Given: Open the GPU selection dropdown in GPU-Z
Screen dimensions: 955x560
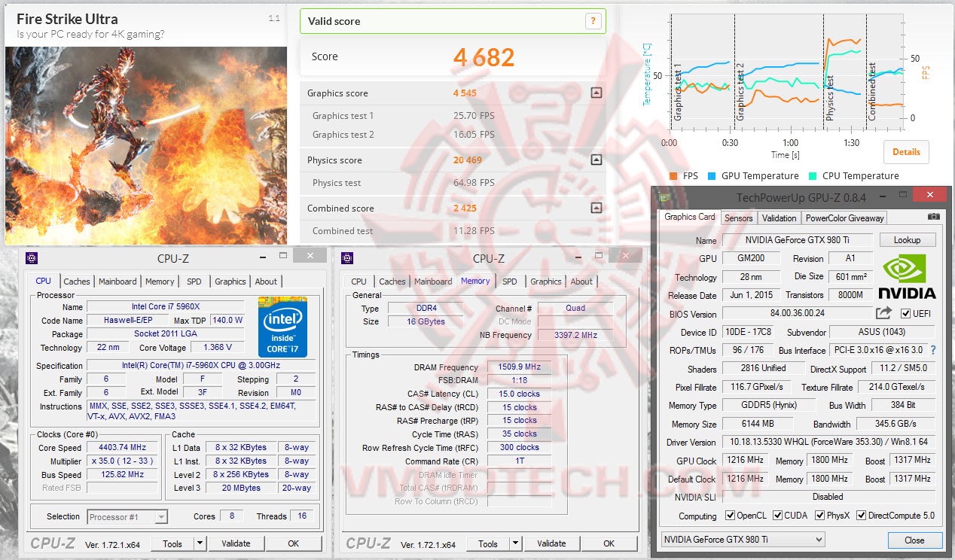Looking at the screenshot, I should [x=743, y=539].
